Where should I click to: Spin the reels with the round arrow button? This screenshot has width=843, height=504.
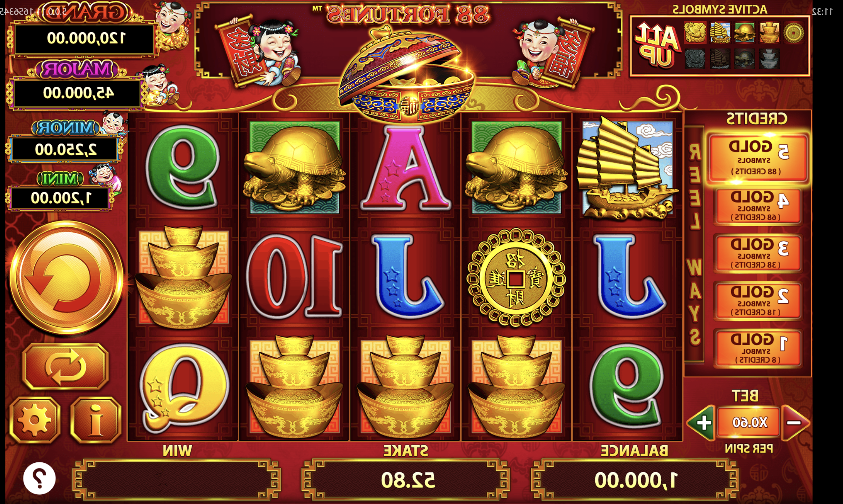coord(66,277)
